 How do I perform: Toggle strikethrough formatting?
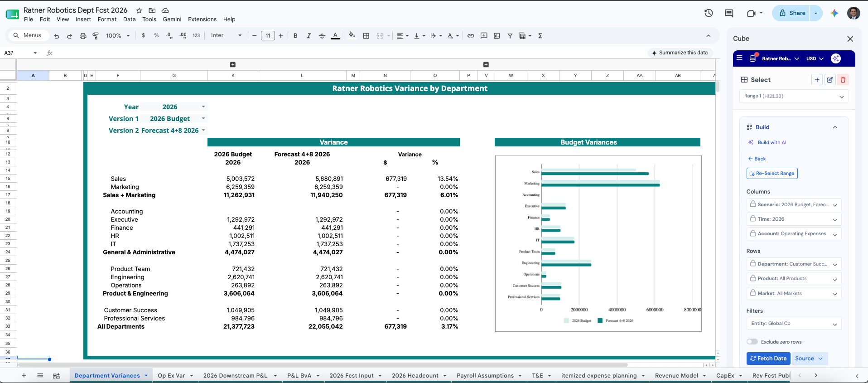pyautogui.click(x=322, y=36)
